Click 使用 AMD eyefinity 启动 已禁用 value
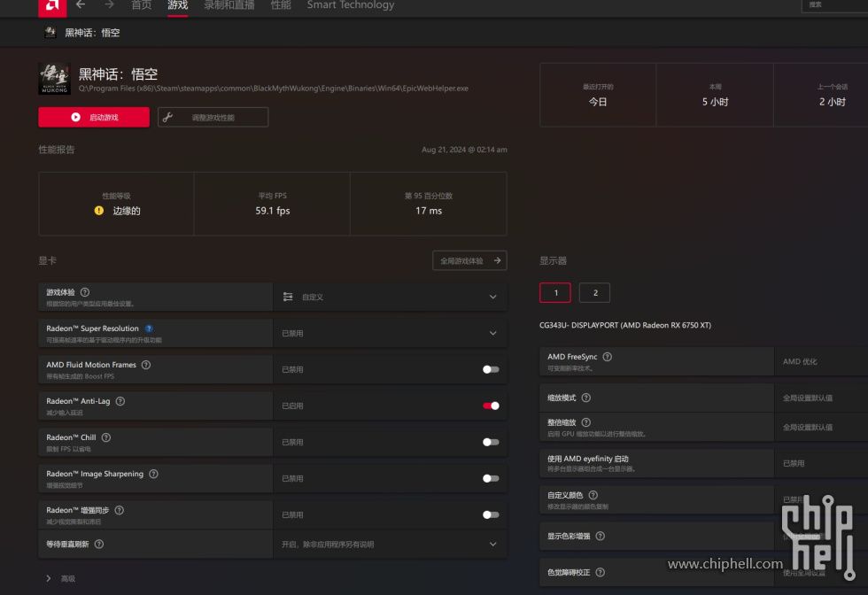 tap(794, 463)
